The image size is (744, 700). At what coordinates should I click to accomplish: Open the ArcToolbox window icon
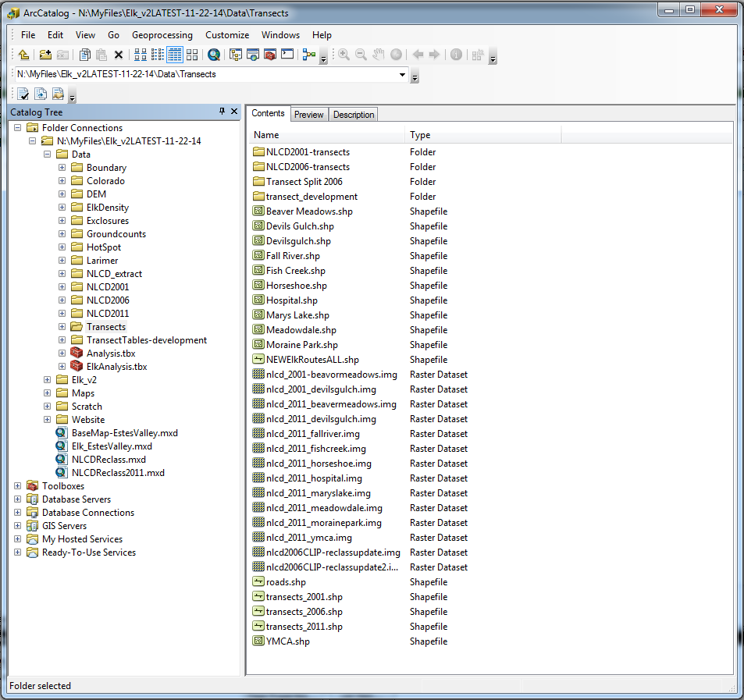tap(270, 55)
